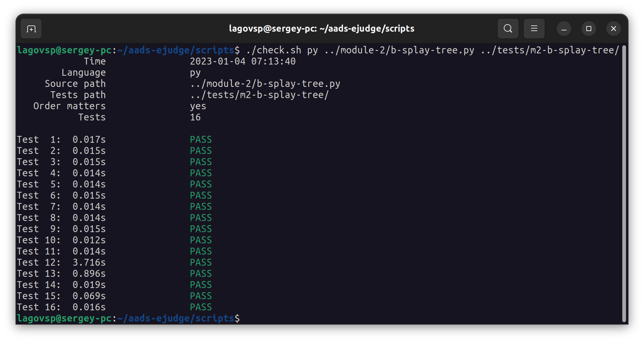Maximize the terminal window

(x=588, y=29)
